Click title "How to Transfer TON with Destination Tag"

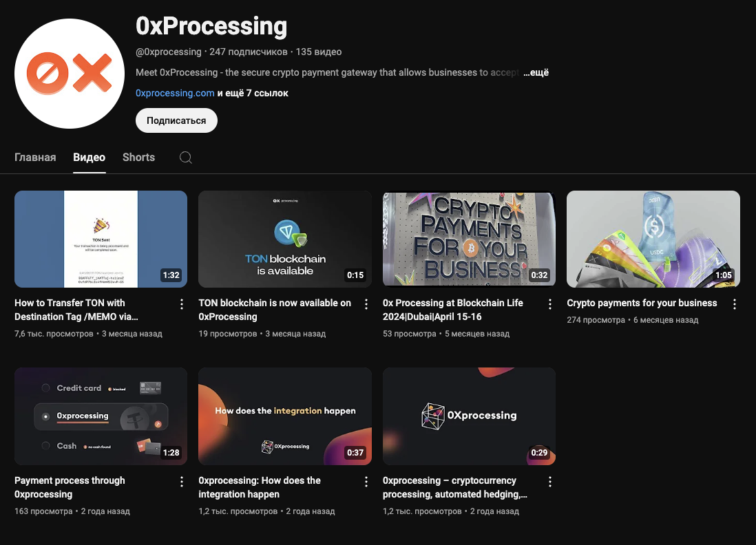tap(76, 310)
